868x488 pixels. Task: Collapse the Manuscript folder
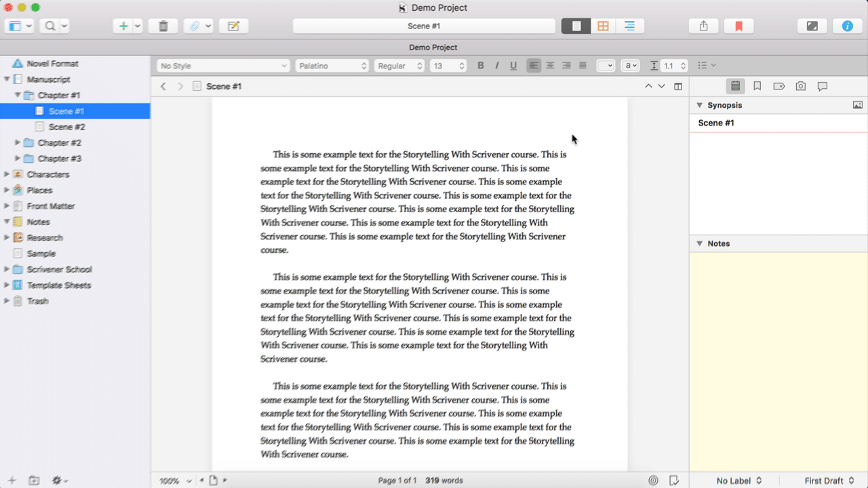pyautogui.click(x=7, y=79)
